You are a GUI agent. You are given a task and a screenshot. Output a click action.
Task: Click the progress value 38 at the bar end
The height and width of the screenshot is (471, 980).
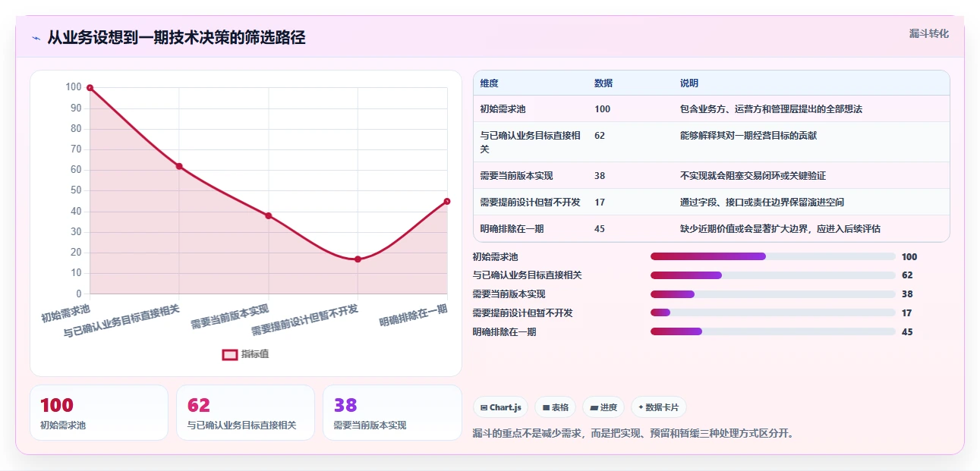pyautogui.click(x=907, y=294)
